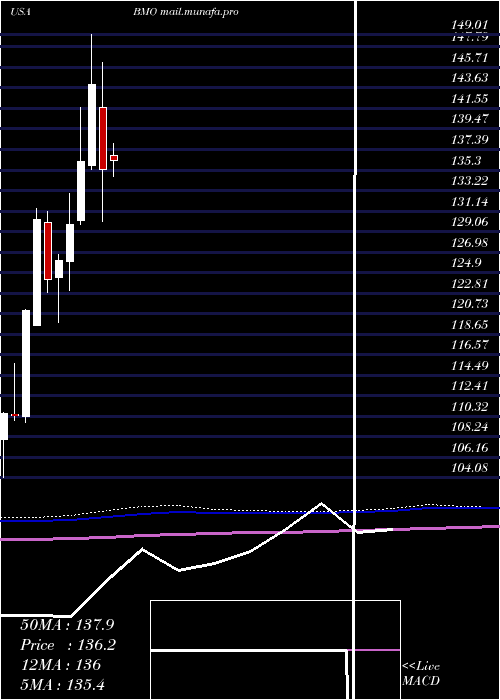Click the 141.55 price axis label
This screenshot has width=500, height=700.
click(469, 98)
